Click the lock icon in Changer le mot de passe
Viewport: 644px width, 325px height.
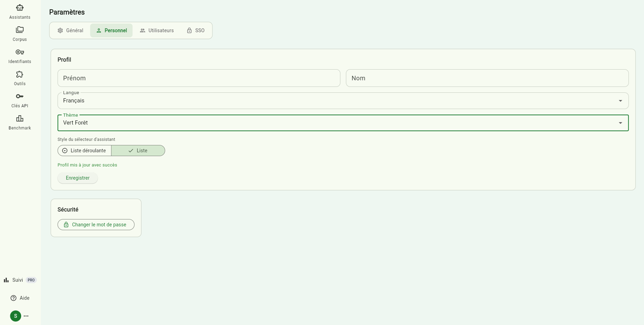click(66, 225)
